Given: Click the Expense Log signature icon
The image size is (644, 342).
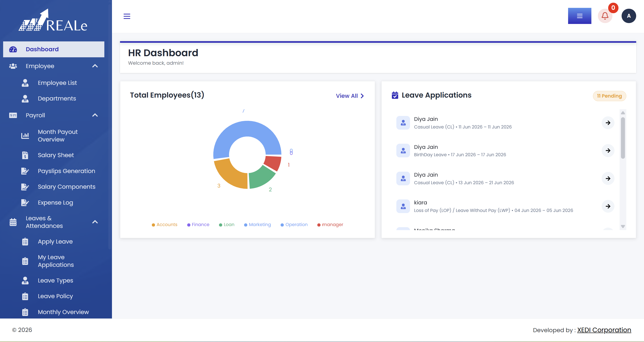Looking at the screenshot, I should tap(25, 203).
